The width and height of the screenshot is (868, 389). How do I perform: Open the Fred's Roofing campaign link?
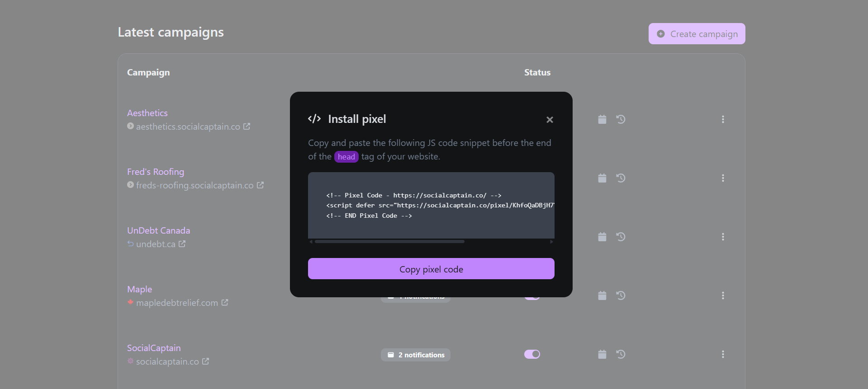pyautogui.click(x=156, y=172)
